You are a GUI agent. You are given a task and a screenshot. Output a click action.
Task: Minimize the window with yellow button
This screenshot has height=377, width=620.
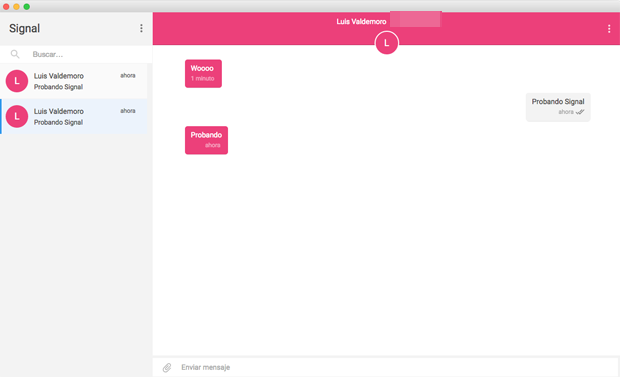16,6
